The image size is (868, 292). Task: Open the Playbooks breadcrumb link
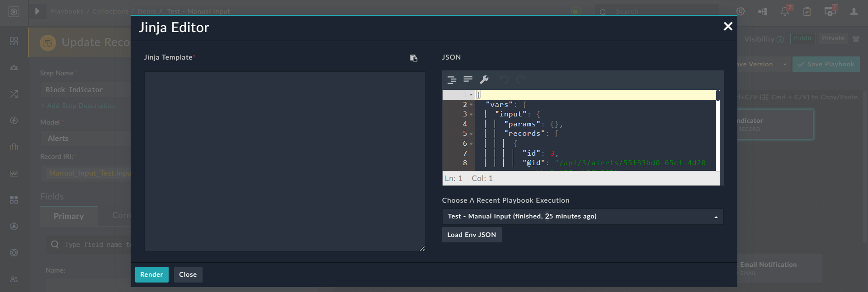pyautogui.click(x=67, y=11)
